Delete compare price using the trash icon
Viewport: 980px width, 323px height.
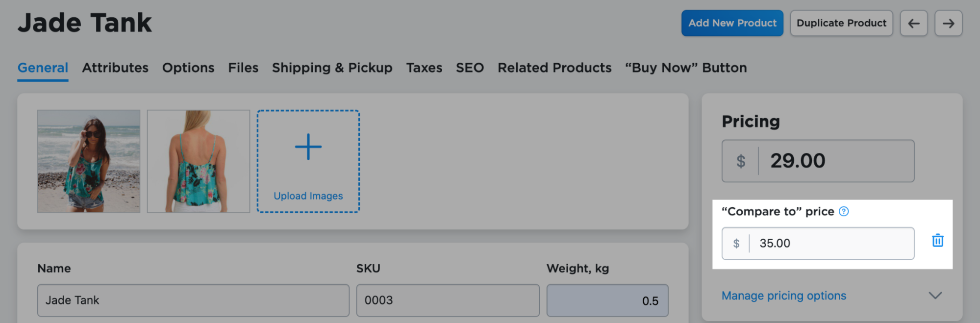click(938, 241)
